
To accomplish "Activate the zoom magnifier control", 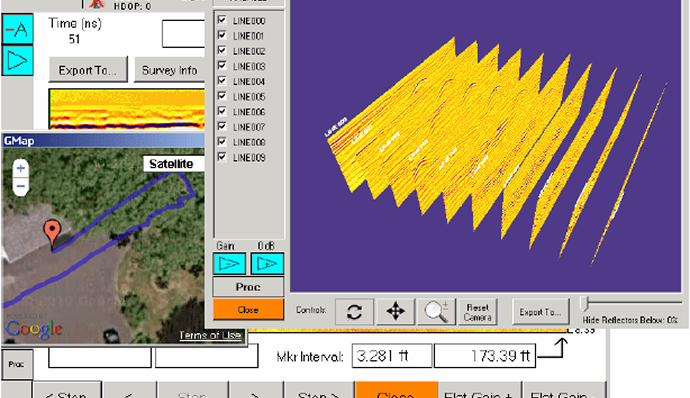I will pyautogui.click(x=436, y=312).
